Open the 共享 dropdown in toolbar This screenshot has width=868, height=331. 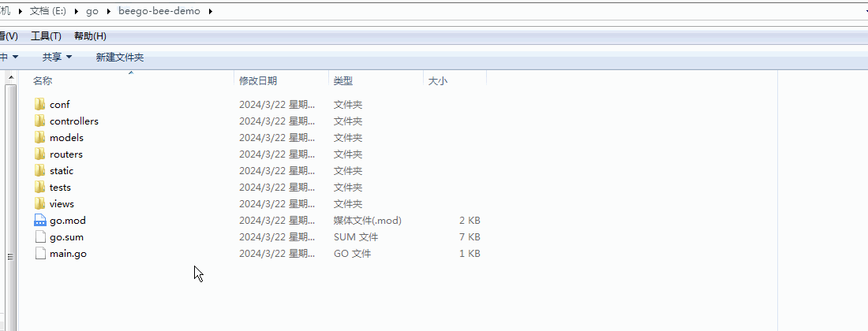57,57
